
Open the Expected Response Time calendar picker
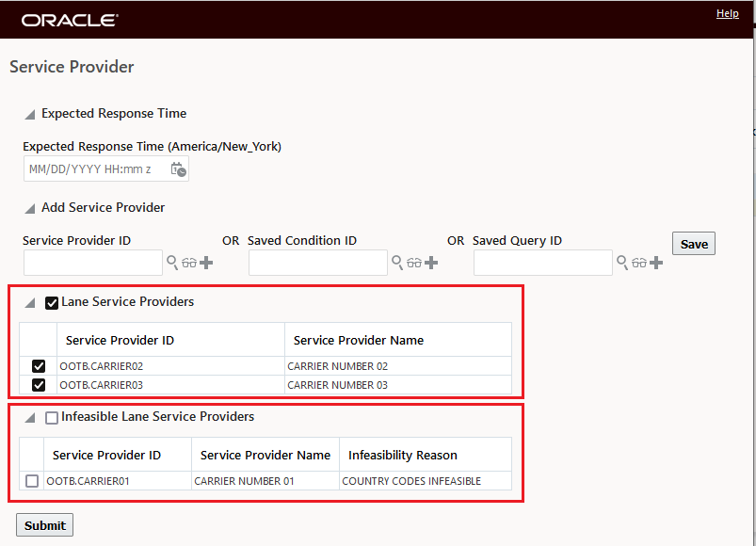pos(178,169)
